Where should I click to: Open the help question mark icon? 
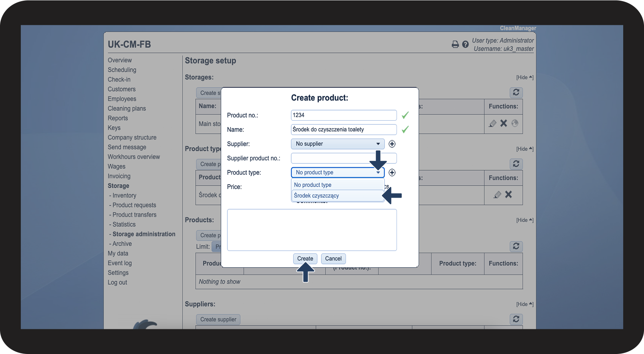[465, 44]
